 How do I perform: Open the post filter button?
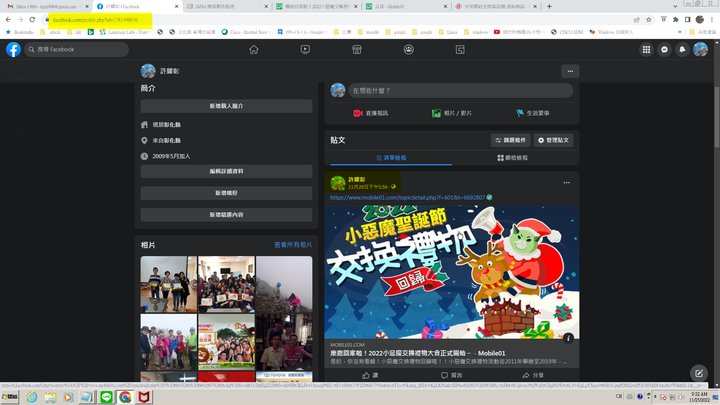(511, 140)
